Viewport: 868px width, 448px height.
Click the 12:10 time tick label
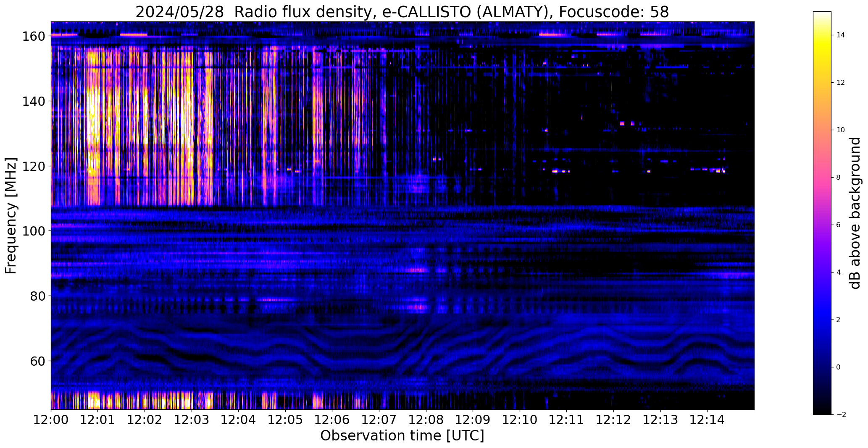[x=520, y=420]
